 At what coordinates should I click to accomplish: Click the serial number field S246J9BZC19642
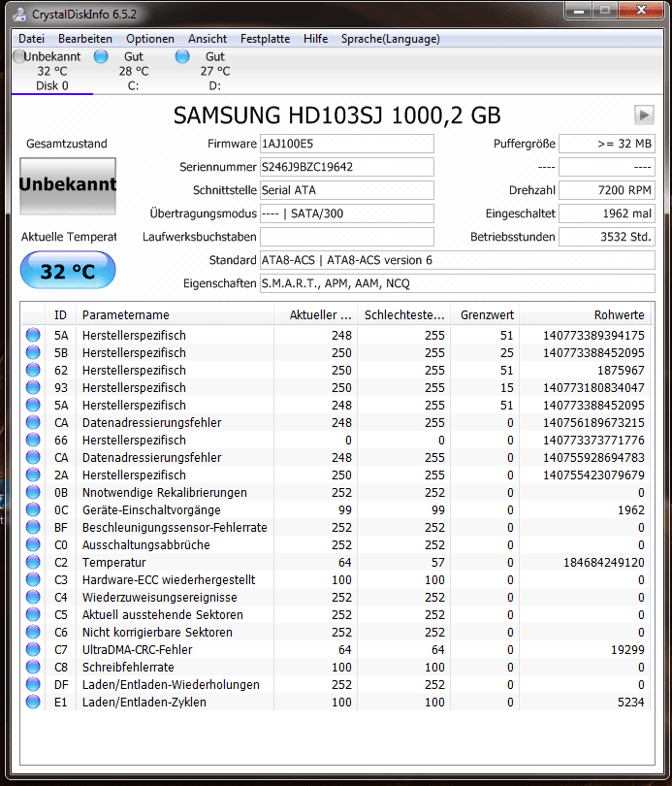click(346, 167)
